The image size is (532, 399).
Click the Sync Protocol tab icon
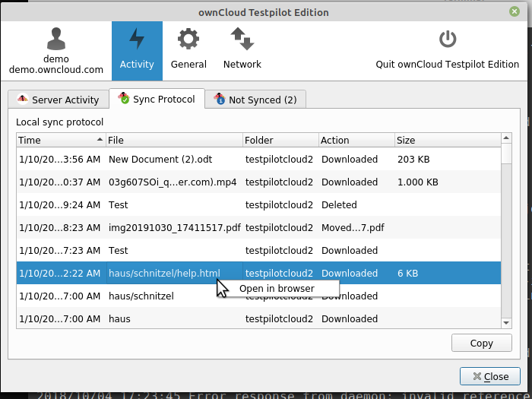pos(124,98)
